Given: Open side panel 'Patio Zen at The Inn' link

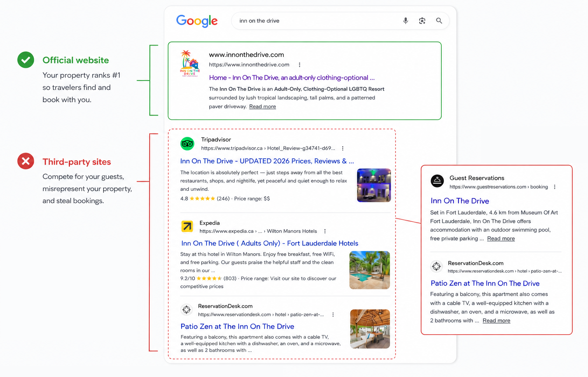Looking at the screenshot, I should 485,283.
